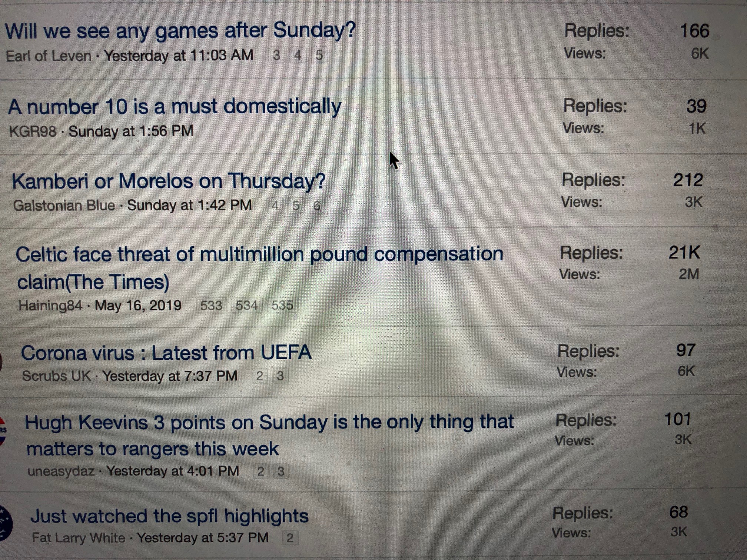Image resolution: width=747 pixels, height=560 pixels.
Task: Go to page 5 of Sunday games thread
Action: [319, 56]
